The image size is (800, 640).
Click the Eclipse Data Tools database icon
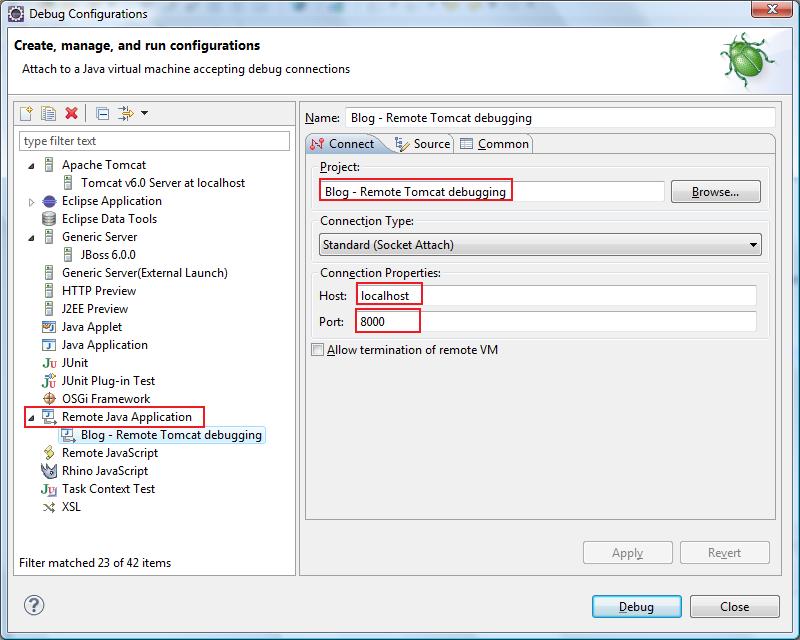pos(49,219)
